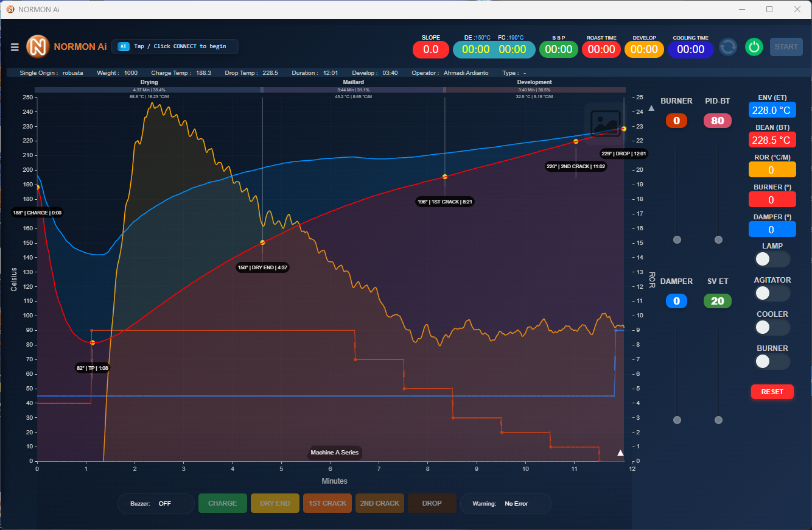The width and height of the screenshot is (812, 530).
Task: Expand the bottom-right chart triangle arrow
Action: point(620,453)
